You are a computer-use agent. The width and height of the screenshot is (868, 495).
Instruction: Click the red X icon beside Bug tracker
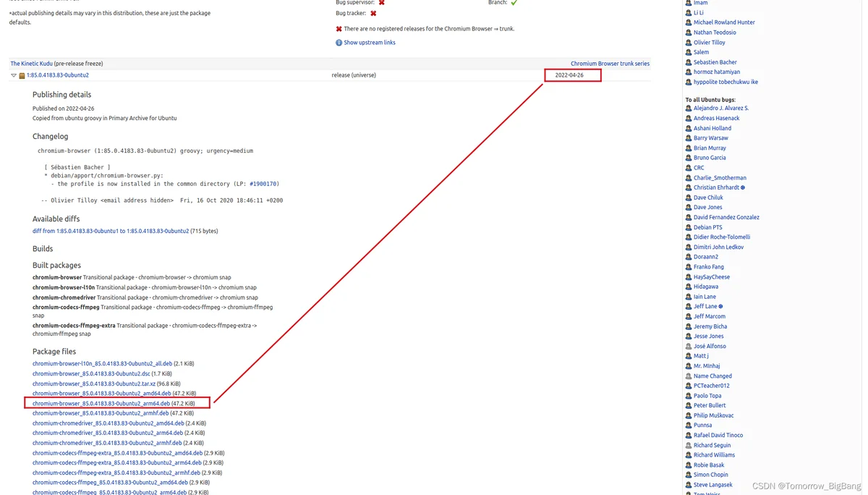(x=373, y=13)
